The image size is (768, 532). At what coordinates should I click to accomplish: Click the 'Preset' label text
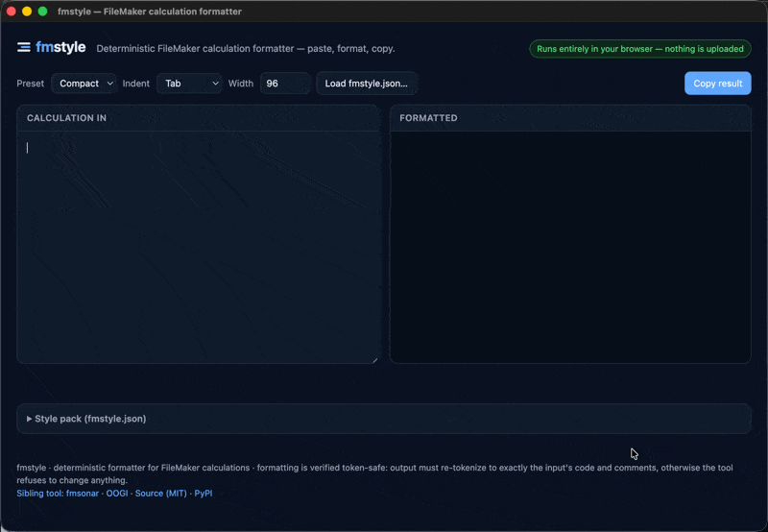(x=31, y=84)
